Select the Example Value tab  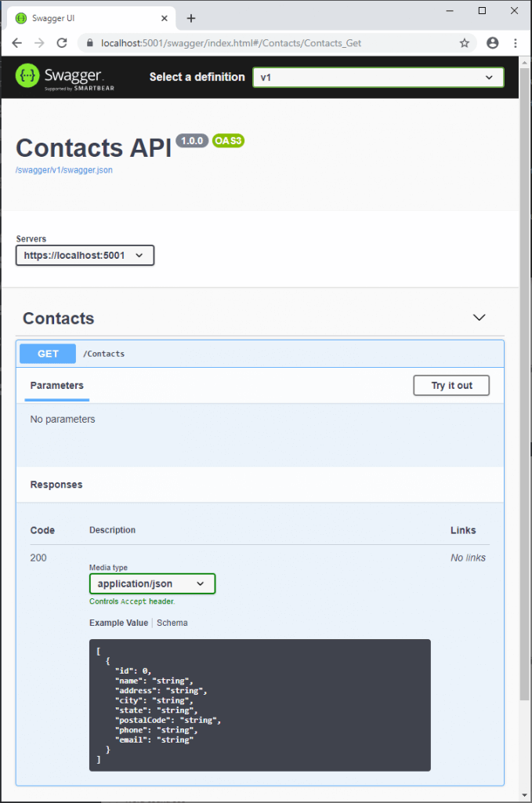pos(118,623)
